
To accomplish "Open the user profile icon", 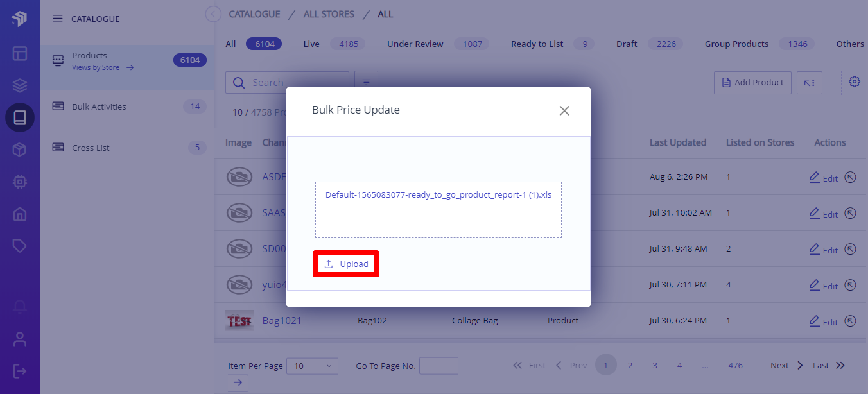I will pyautogui.click(x=20, y=339).
